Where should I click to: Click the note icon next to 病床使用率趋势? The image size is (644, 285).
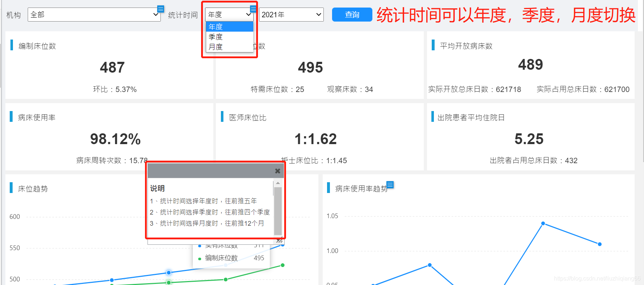[x=390, y=185]
